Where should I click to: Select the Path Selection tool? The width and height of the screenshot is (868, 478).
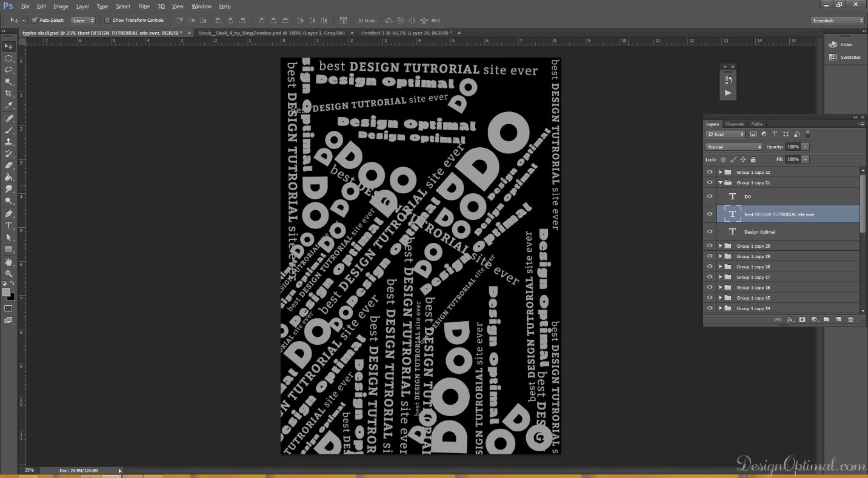click(x=8, y=237)
